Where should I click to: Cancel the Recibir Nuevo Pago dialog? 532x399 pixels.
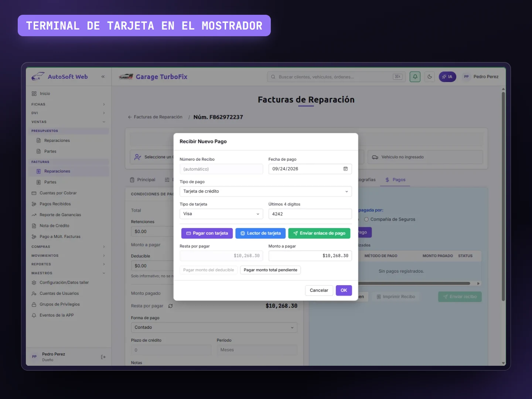[319, 290]
